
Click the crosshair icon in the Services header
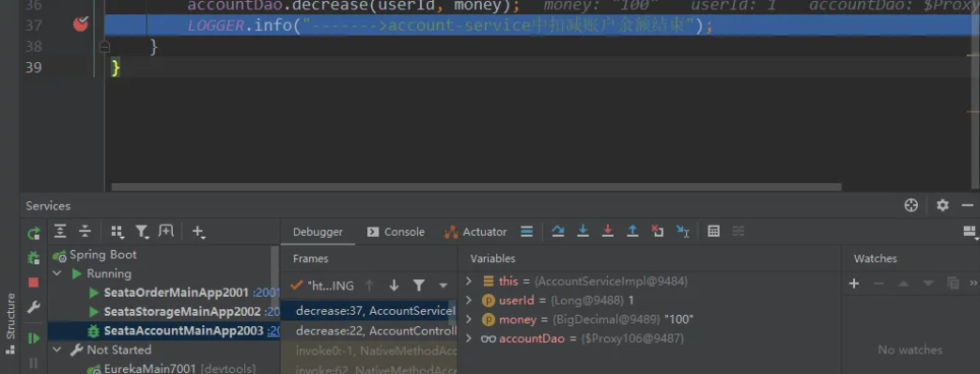[911, 205]
